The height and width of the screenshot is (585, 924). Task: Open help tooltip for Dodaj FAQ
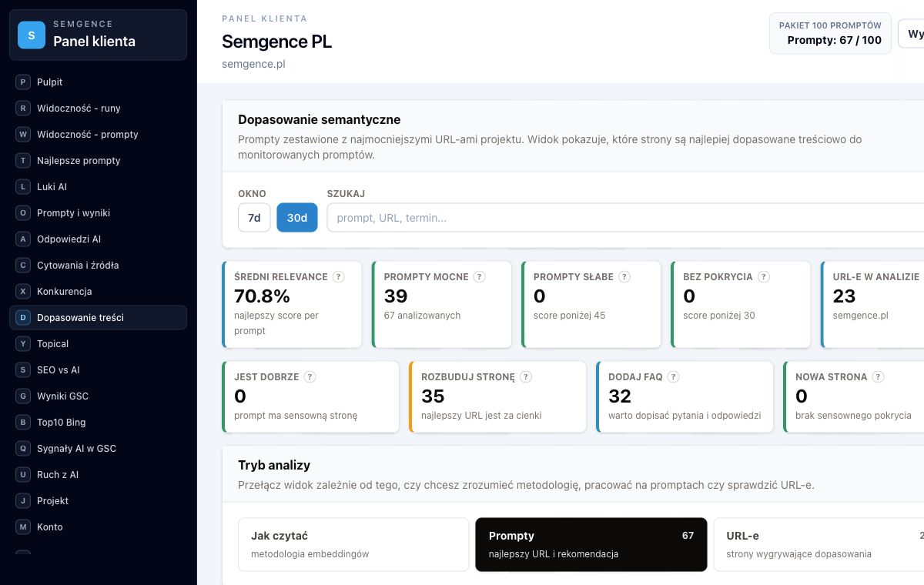[x=673, y=376]
